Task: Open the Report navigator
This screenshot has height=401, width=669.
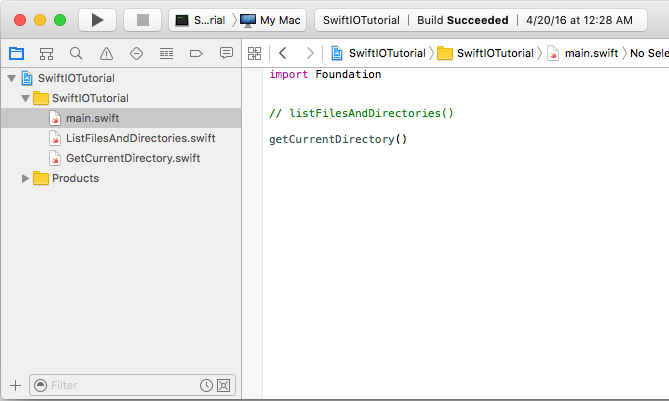Action: pos(226,53)
